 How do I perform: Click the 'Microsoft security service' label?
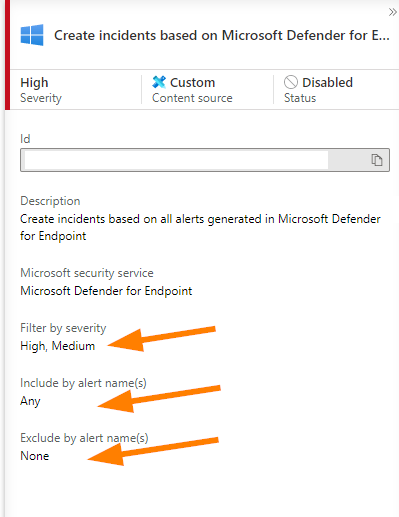87,273
